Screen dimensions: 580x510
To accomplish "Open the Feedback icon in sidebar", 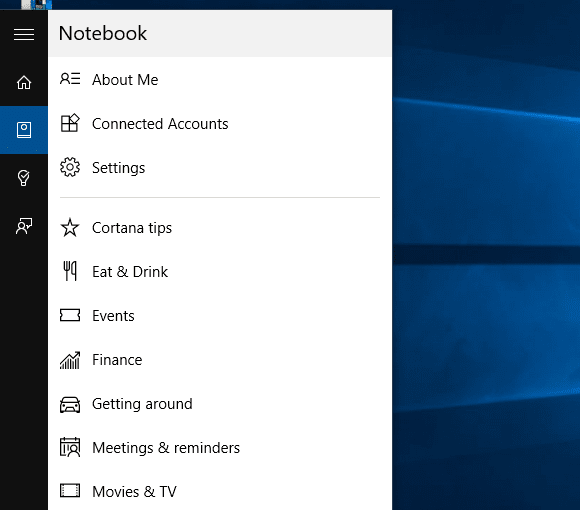I will pos(24,226).
